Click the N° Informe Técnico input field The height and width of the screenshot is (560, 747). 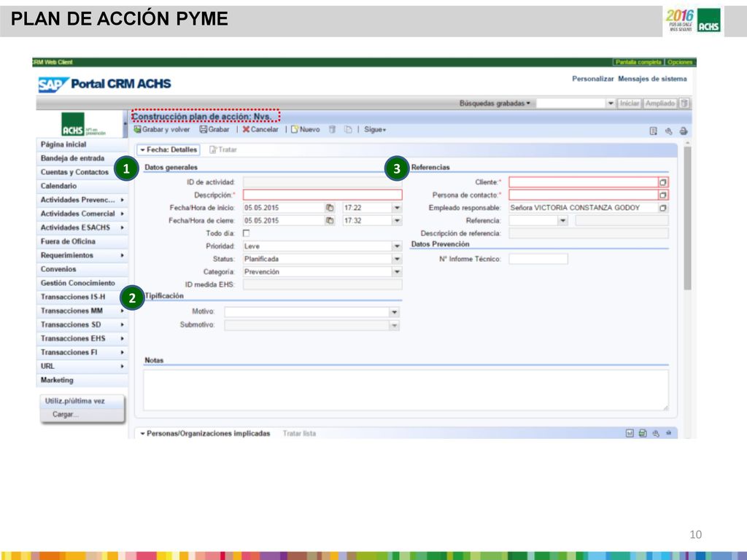click(x=538, y=259)
